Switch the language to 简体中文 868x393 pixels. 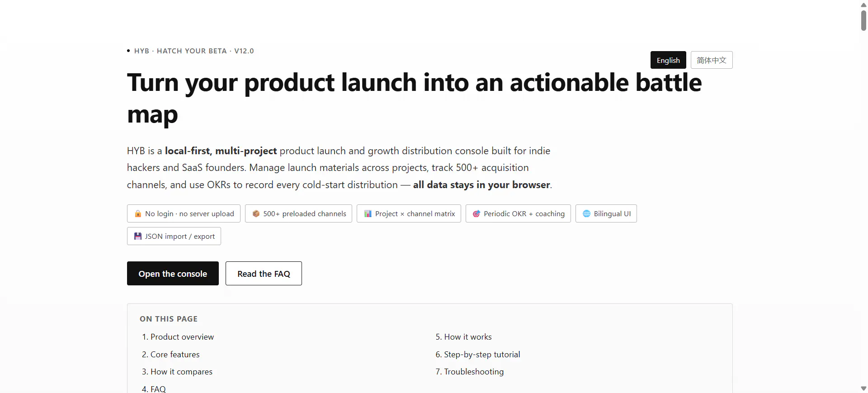pyautogui.click(x=712, y=60)
